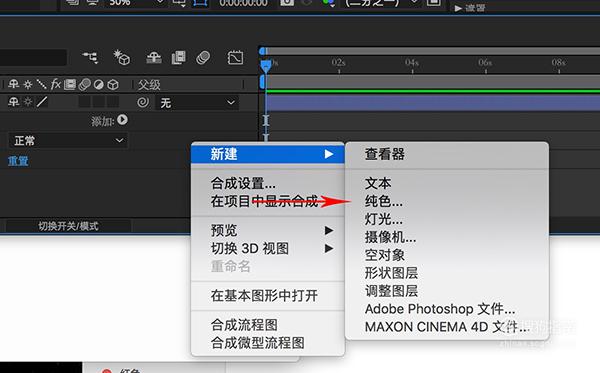Toggle hide shy layers timeline button

[154, 58]
